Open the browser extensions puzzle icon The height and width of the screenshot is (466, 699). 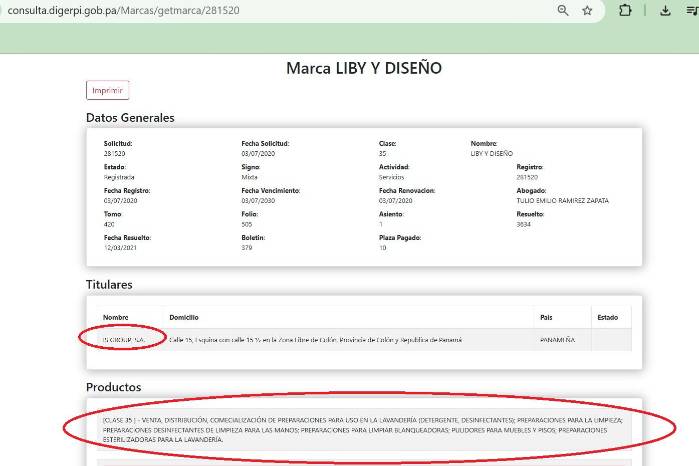pyautogui.click(x=625, y=10)
